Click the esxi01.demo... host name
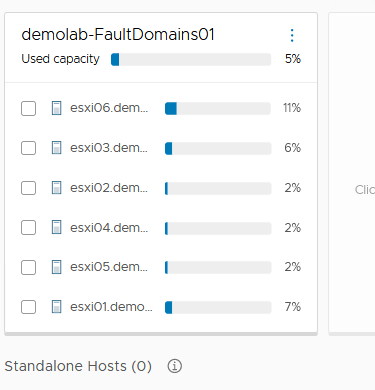 (111, 307)
